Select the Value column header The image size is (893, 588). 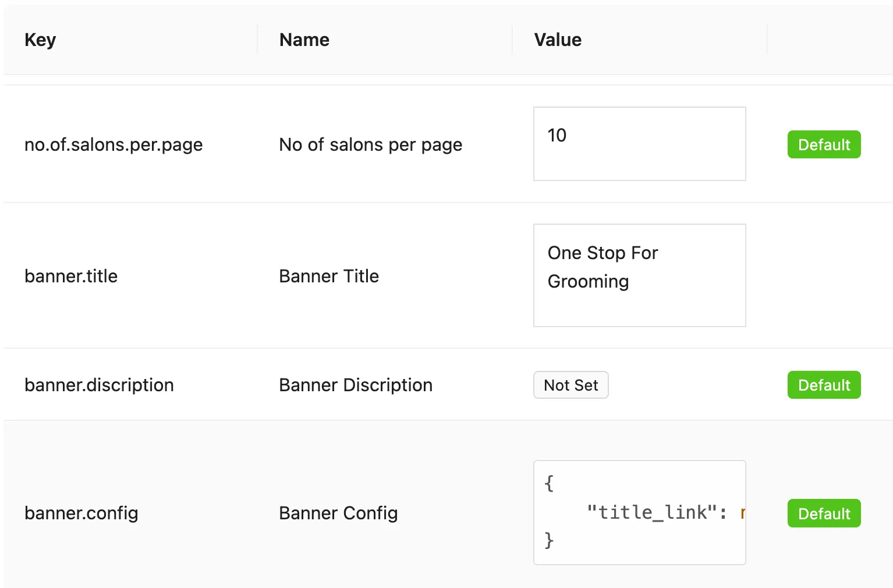click(x=558, y=40)
